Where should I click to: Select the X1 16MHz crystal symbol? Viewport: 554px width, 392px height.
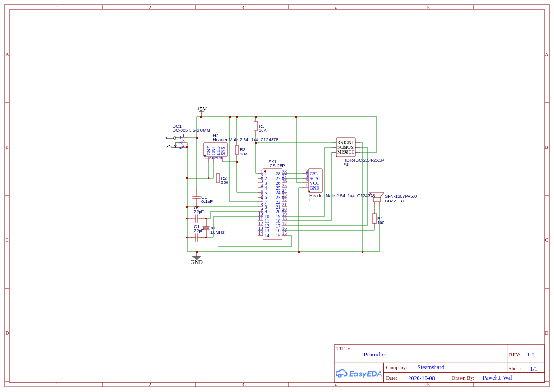click(x=206, y=228)
